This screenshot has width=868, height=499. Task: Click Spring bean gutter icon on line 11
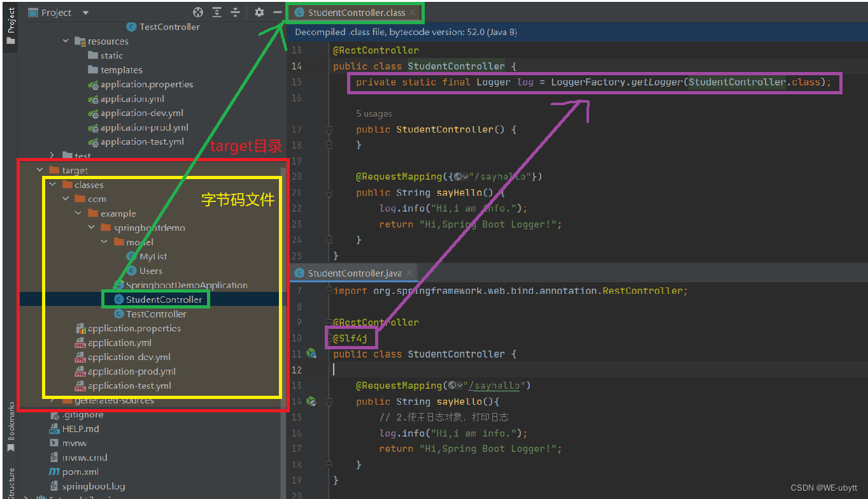tap(311, 354)
